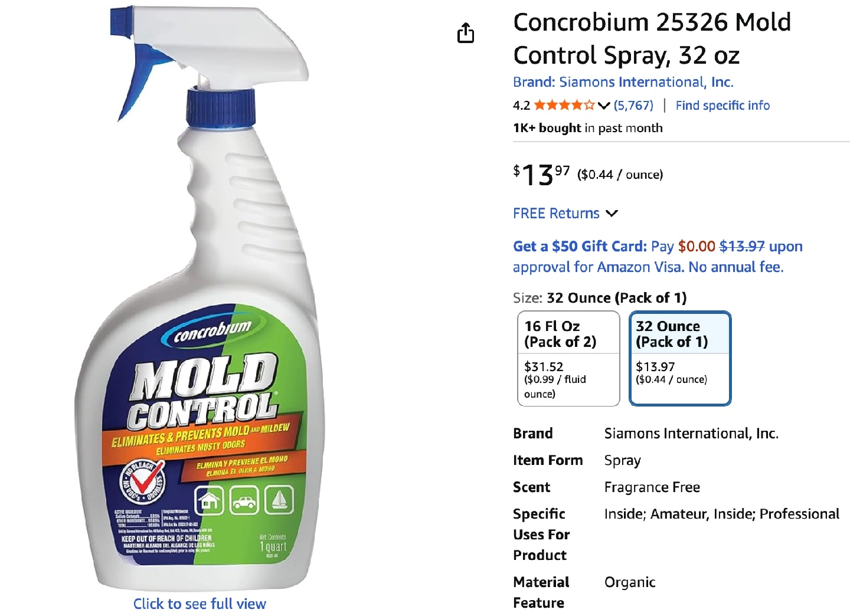Click FREE Returns text
The height and width of the screenshot is (616, 850).
[556, 214]
